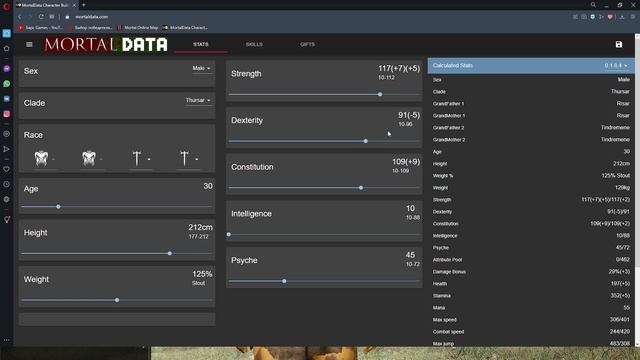Open the heart bookmarks icon in sidebar
This screenshot has height=360, width=640.
click(x=7, y=169)
